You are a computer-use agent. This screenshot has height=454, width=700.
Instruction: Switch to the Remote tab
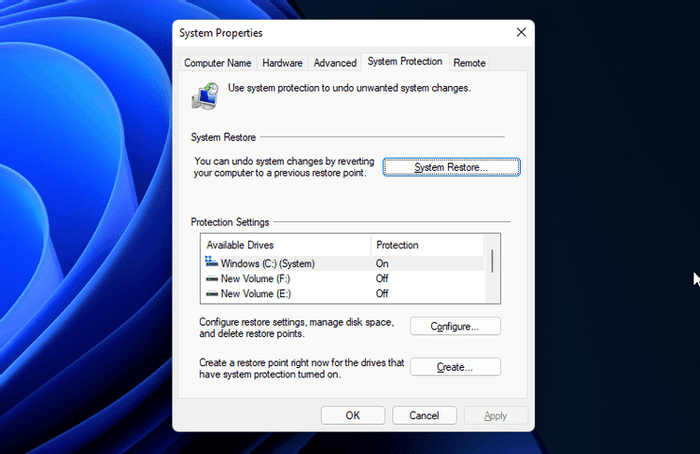[x=469, y=63]
